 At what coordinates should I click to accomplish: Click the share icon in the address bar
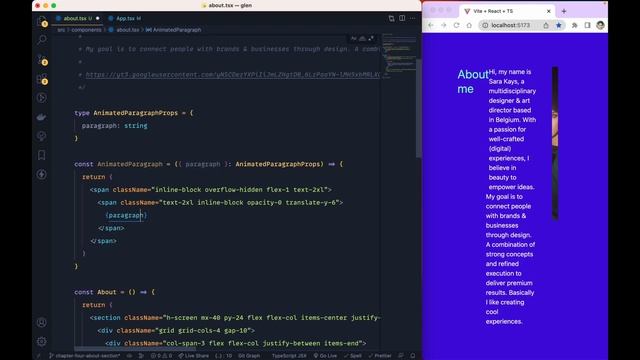coord(546,25)
